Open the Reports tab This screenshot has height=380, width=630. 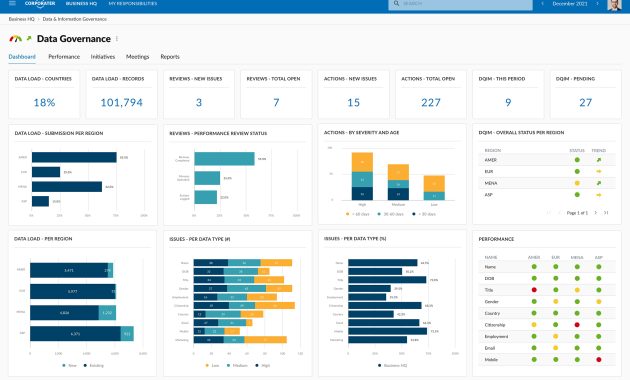tap(170, 57)
